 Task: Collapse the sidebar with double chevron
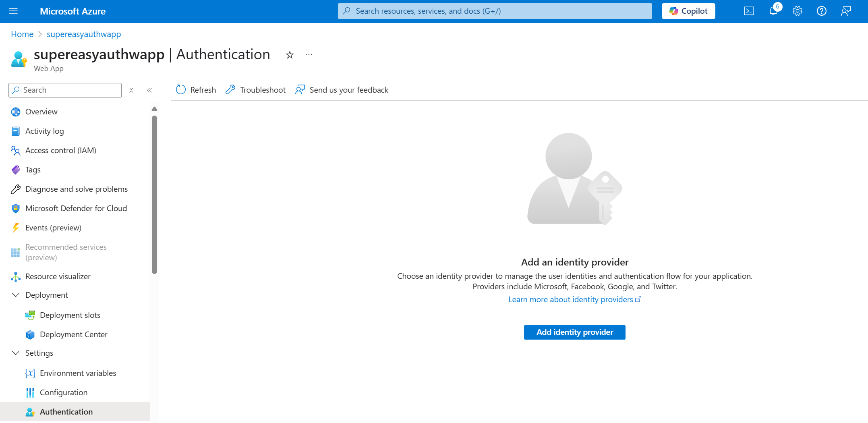(149, 90)
